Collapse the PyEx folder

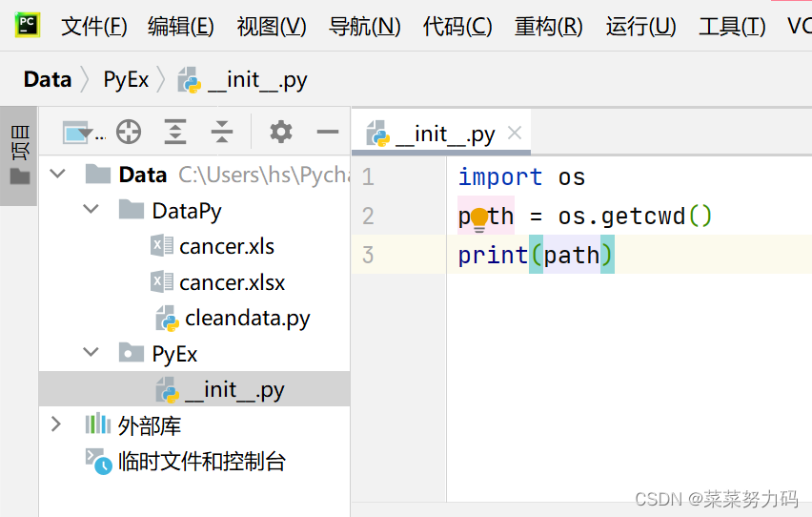point(91,353)
